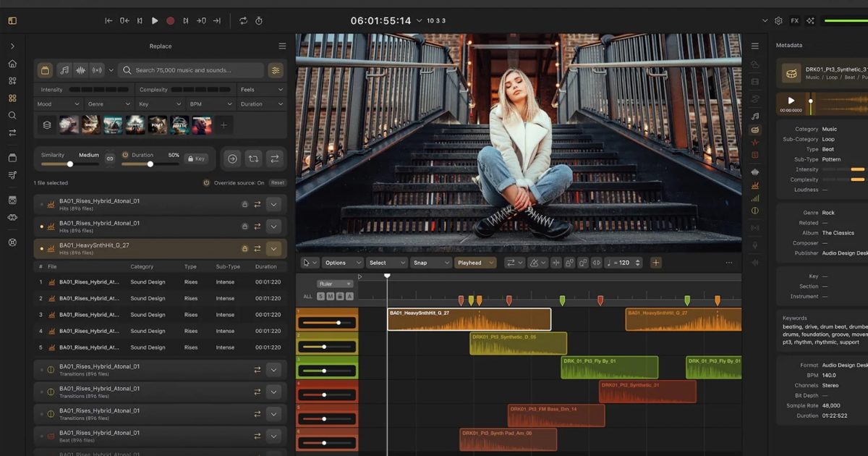Click the search music and sounds field
This screenshot has width=868, height=456.
tap(192, 70)
